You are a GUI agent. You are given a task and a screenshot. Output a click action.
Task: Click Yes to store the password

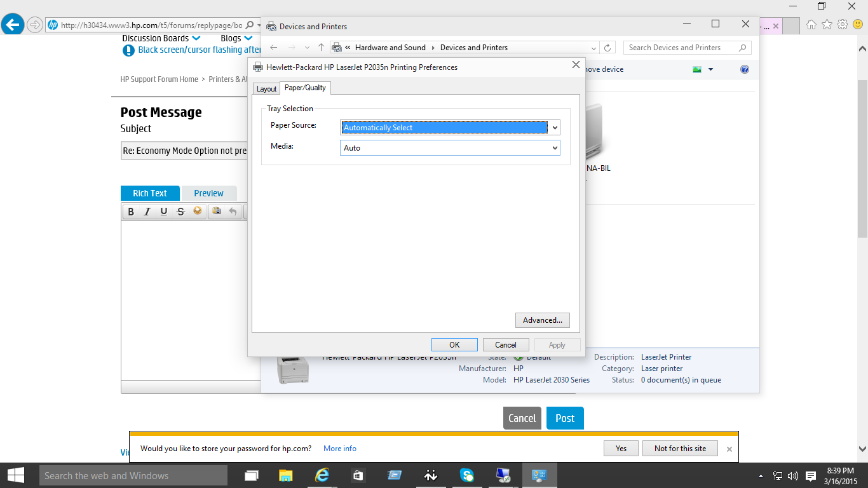[621, 449]
